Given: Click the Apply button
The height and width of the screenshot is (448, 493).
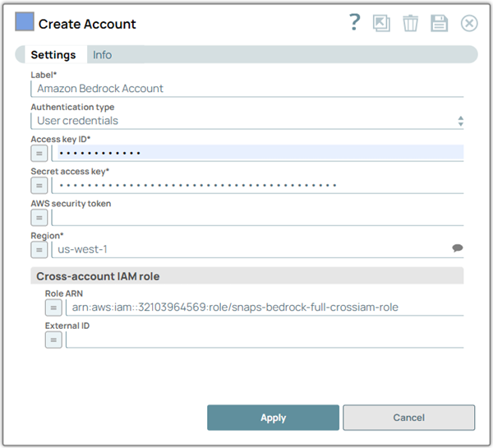Looking at the screenshot, I should [273, 418].
